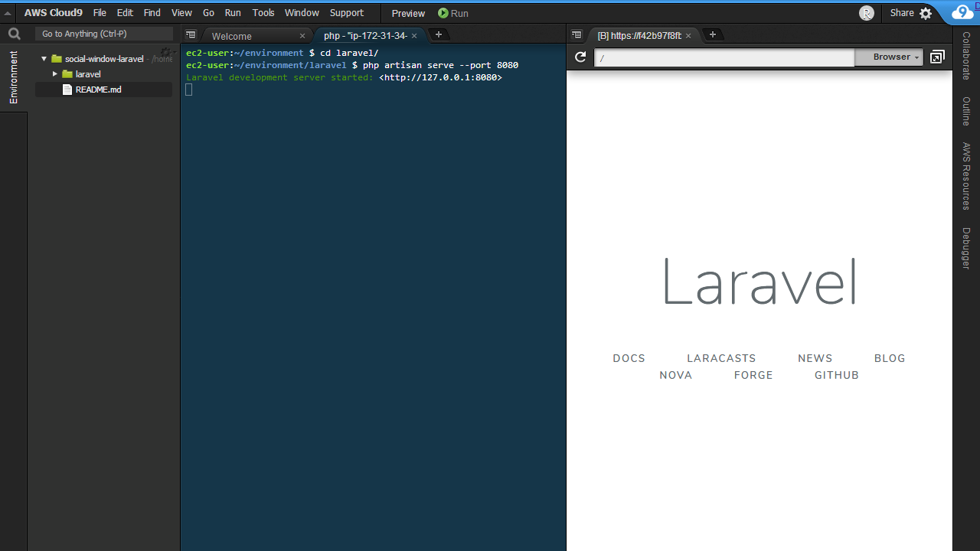Close the php terminal tab
The image size is (980, 551).
point(414,36)
